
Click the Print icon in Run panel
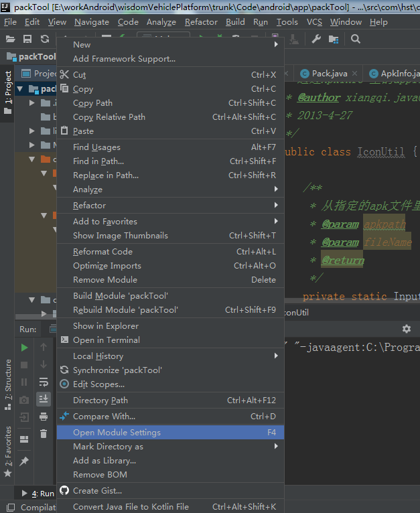[x=44, y=417]
